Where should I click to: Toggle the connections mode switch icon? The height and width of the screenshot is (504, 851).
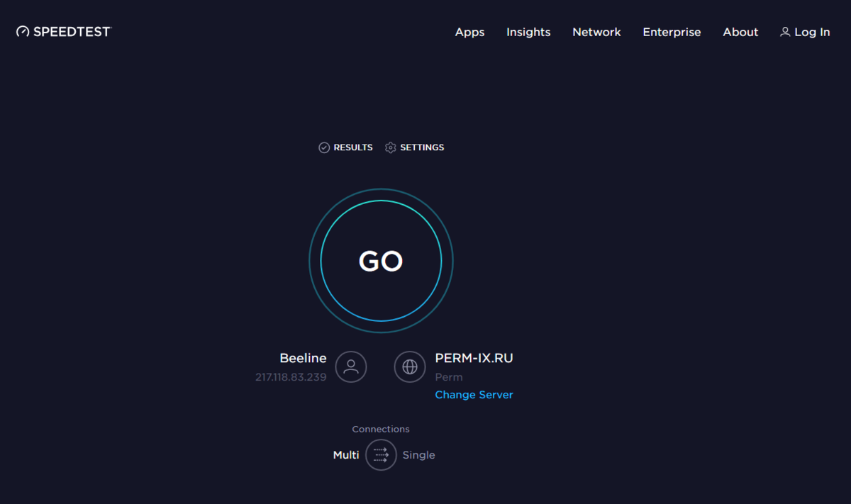(x=381, y=455)
